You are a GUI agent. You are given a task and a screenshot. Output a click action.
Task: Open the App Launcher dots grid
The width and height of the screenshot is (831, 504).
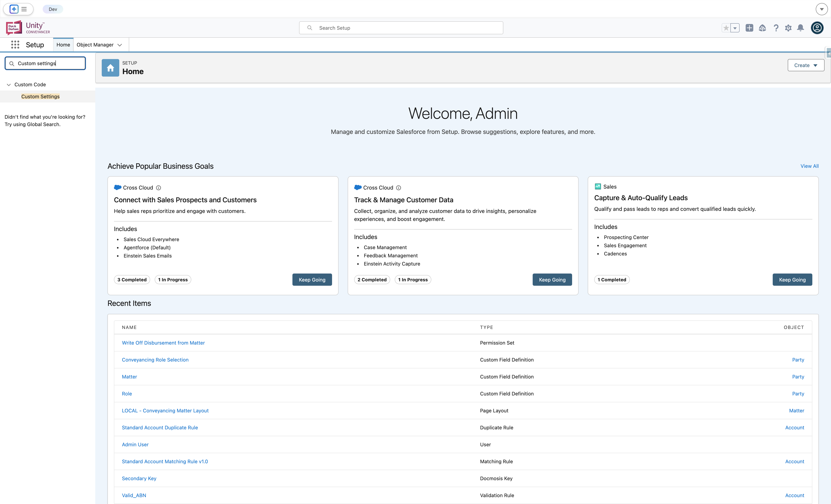(15, 45)
